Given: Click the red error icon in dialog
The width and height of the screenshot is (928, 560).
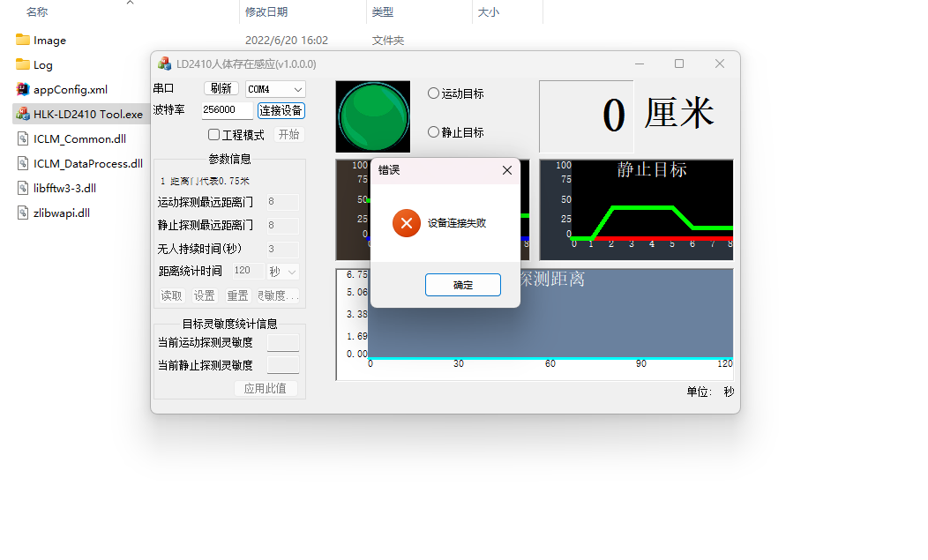Looking at the screenshot, I should point(406,223).
